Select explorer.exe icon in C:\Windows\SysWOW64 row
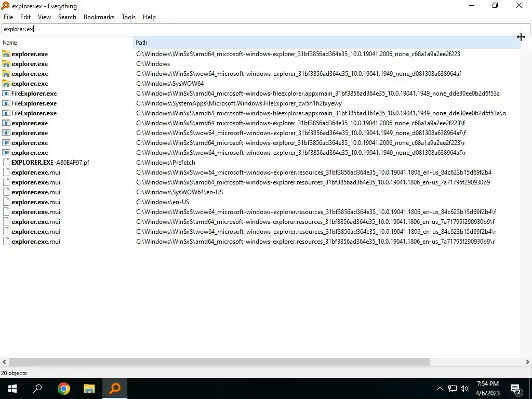532x399 pixels. 6,84
